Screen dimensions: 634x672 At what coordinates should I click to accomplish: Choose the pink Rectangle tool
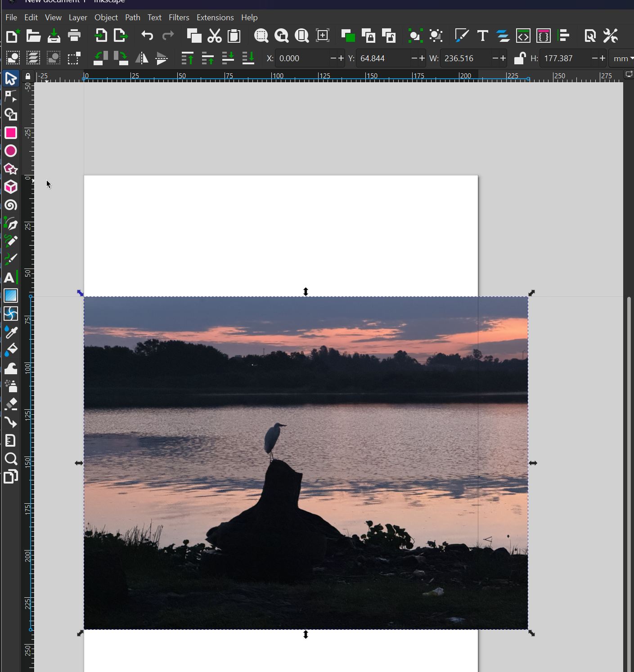coord(11,133)
